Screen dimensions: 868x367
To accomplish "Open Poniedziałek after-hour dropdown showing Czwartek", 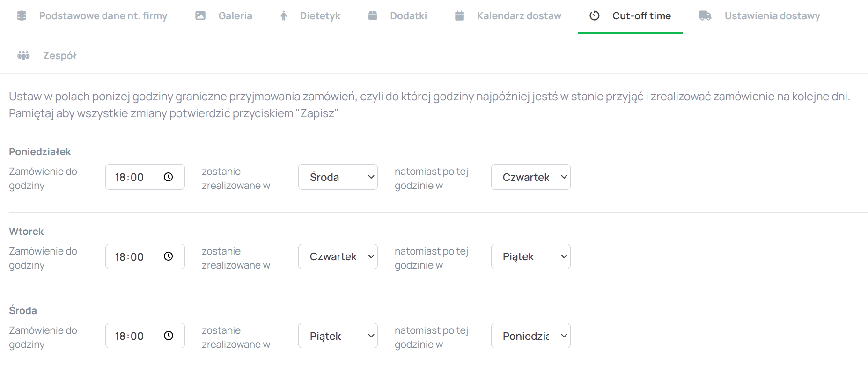I will (x=530, y=177).
